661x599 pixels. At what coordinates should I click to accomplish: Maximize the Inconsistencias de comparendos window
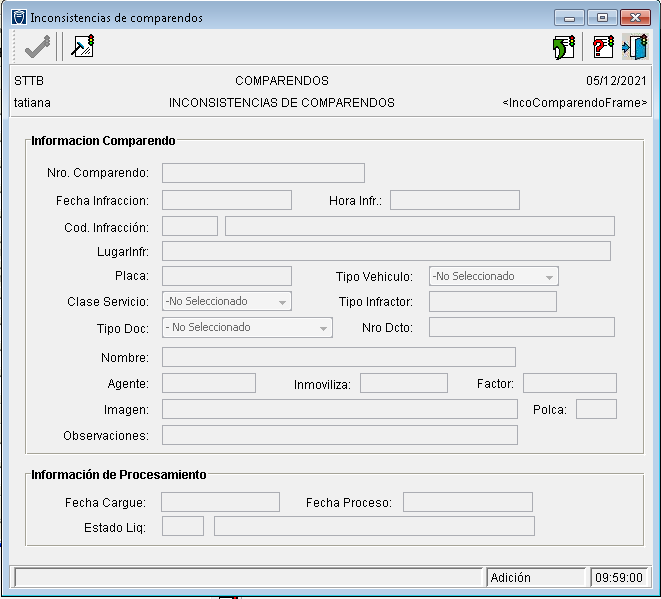(x=602, y=17)
